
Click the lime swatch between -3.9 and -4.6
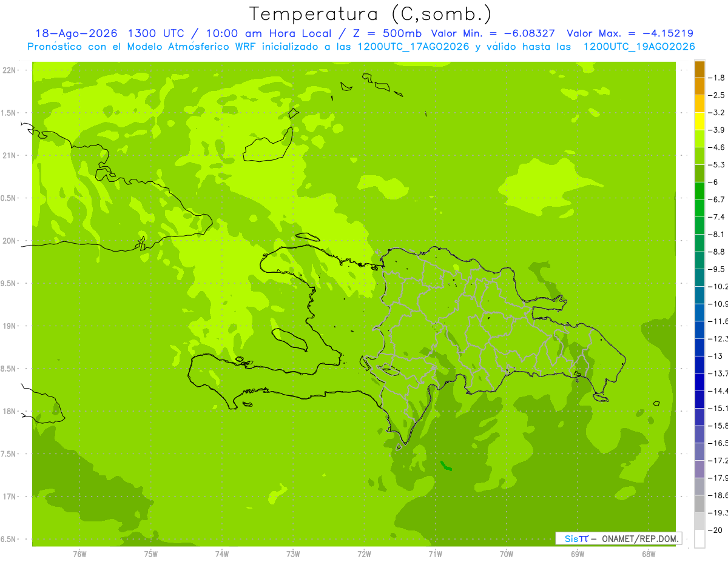tap(699, 138)
